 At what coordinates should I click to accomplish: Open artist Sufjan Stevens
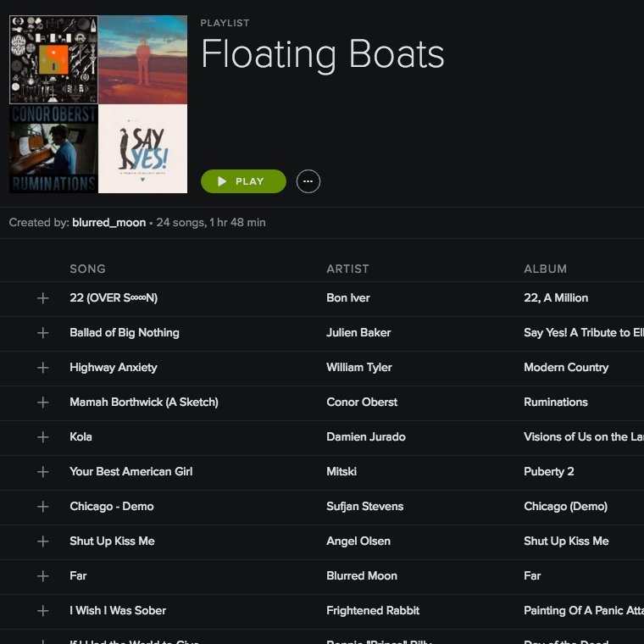click(x=364, y=507)
